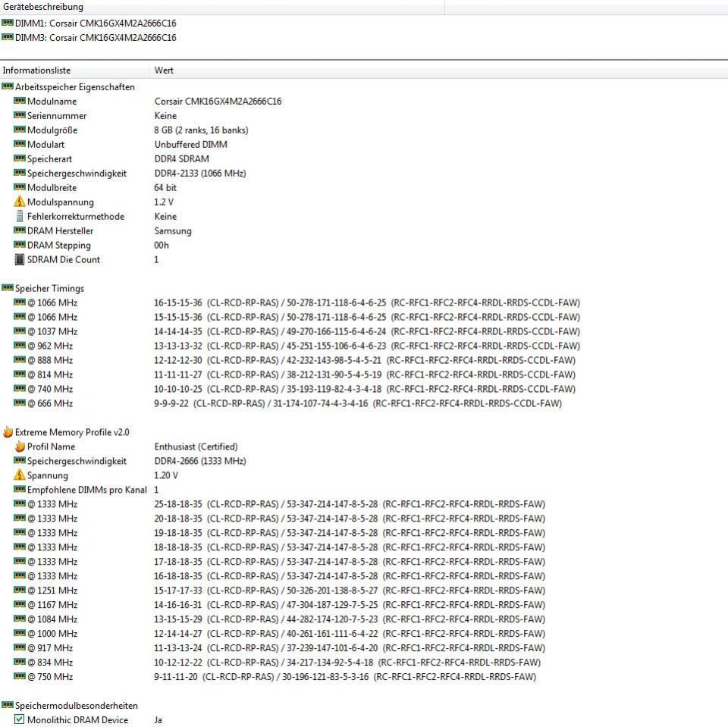Click the memory icon beside DRAM Stepping
This screenshot has width=728, height=727.
[20, 245]
